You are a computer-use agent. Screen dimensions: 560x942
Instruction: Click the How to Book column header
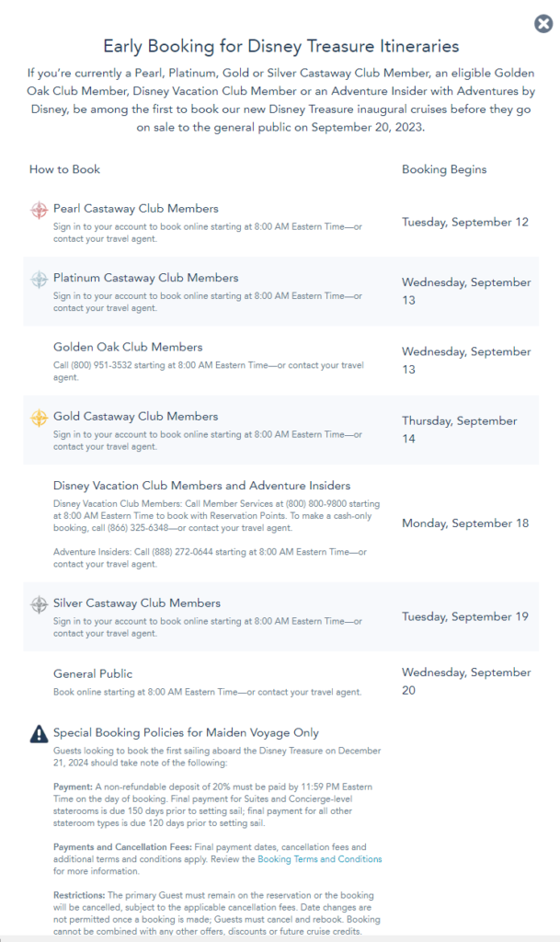click(64, 169)
